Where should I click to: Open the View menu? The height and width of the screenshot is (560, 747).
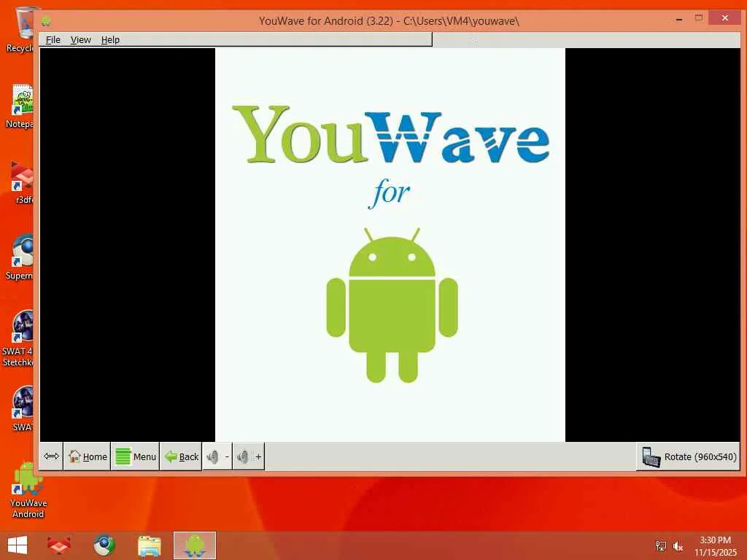point(80,40)
